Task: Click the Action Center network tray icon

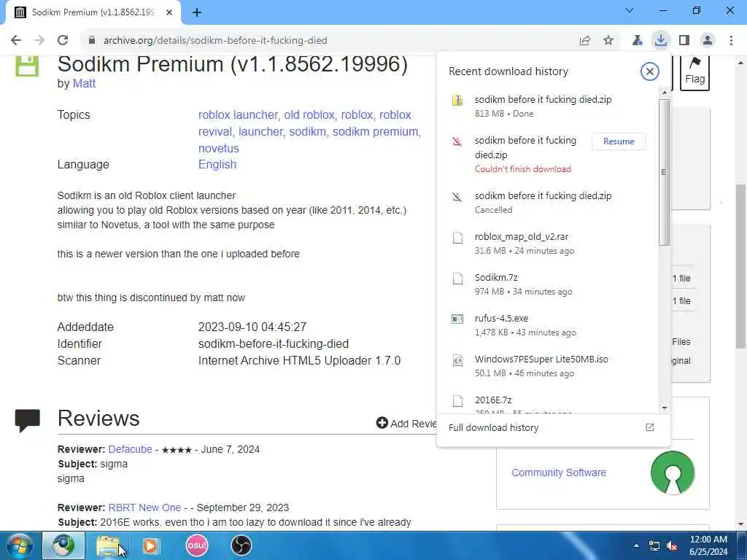Action: (x=654, y=545)
